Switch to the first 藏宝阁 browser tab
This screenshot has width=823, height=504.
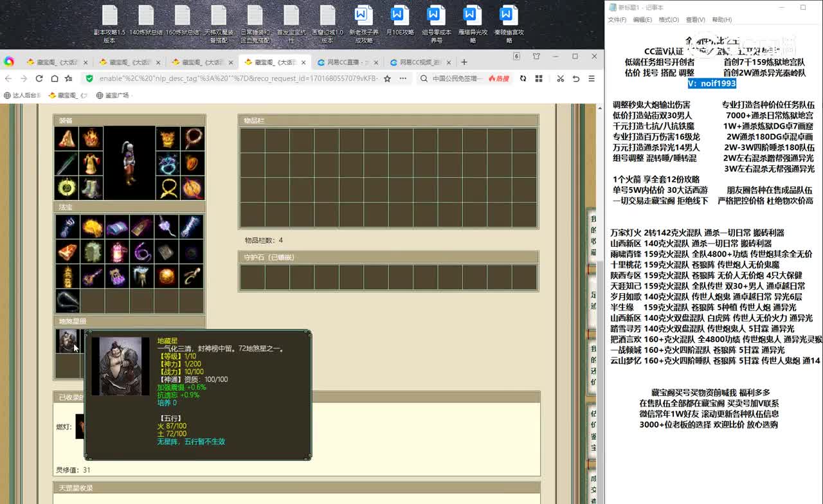pos(57,62)
